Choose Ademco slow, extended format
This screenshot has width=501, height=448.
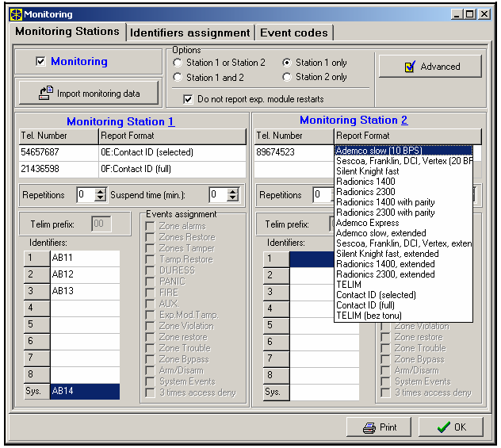pos(403,233)
